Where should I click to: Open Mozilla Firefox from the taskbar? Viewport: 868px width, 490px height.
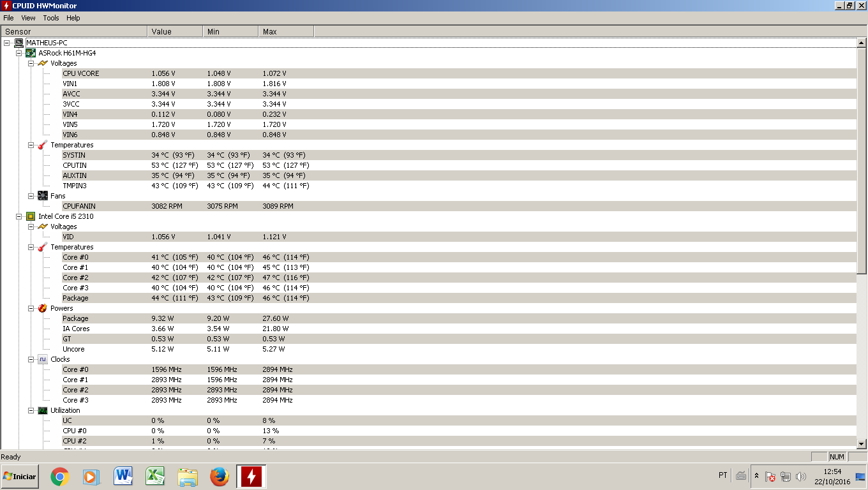click(x=219, y=477)
